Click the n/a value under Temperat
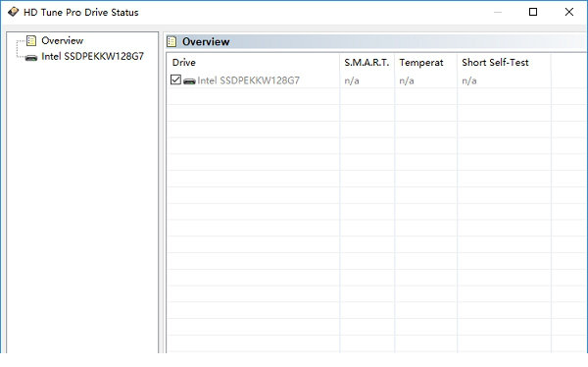 [x=407, y=80]
